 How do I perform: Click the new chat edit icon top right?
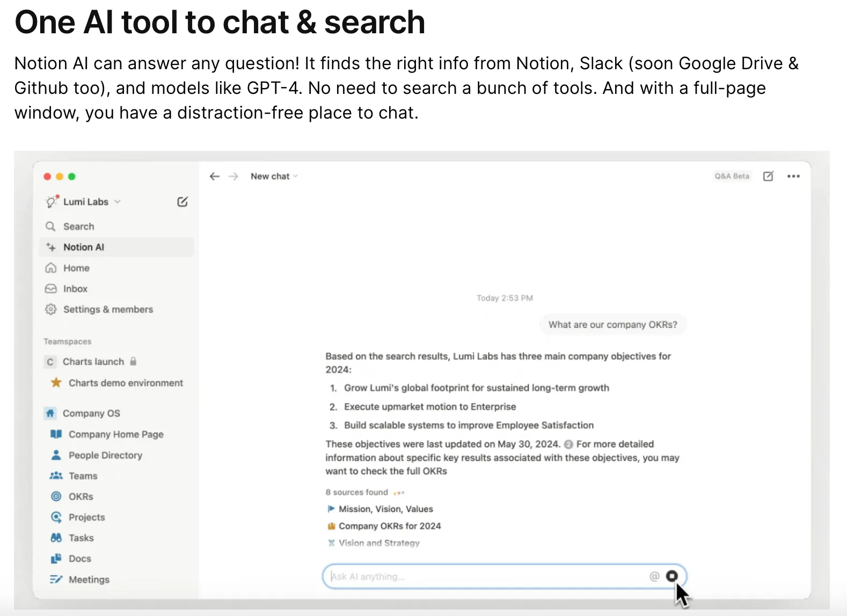point(768,177)
